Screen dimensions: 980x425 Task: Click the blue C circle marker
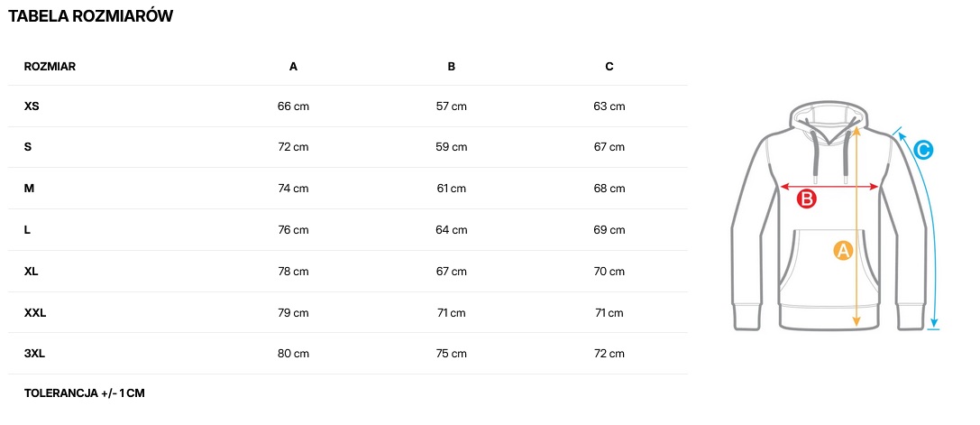tap(922, 150)
